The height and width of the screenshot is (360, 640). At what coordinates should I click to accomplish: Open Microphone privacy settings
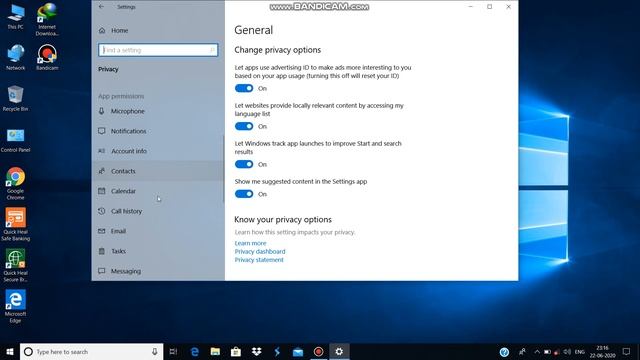[x=158, y=111]
